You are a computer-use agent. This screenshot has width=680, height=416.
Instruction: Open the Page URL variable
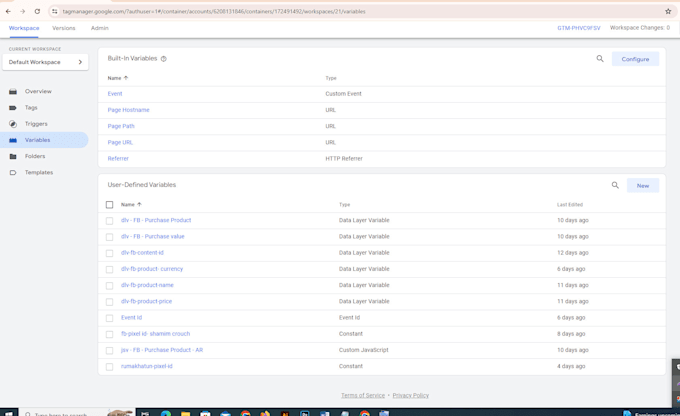[x=120, y=142]
